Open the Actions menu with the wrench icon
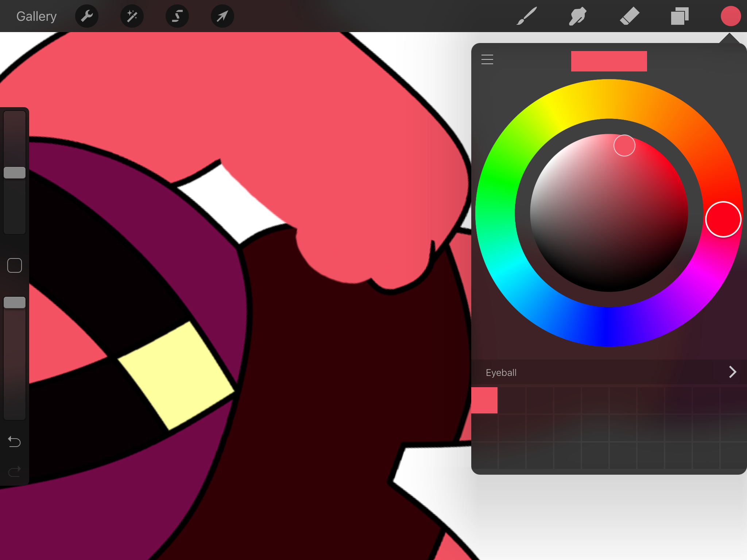Viewport: 747px width, 560px height. pyautogui.click(x=87, y=16)
